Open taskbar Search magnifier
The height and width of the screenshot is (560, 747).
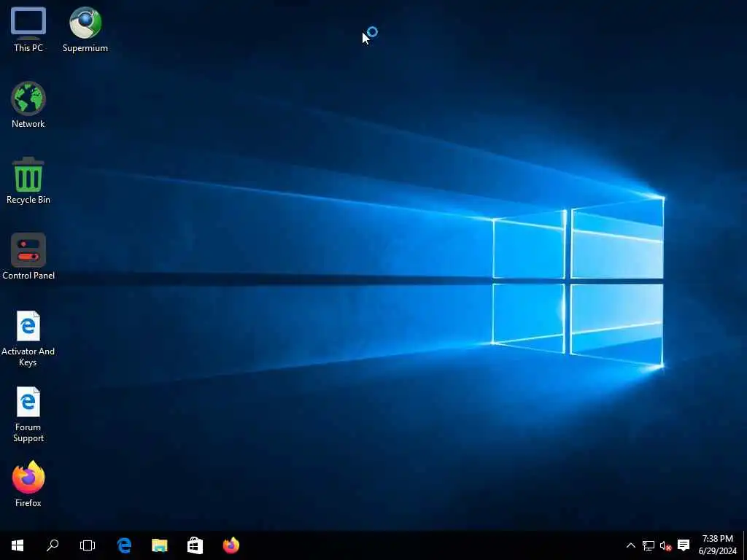pos(53,545)
